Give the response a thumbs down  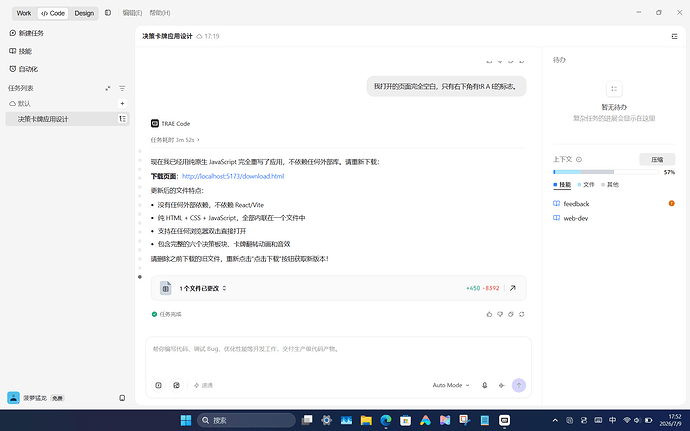pos(500,314)
